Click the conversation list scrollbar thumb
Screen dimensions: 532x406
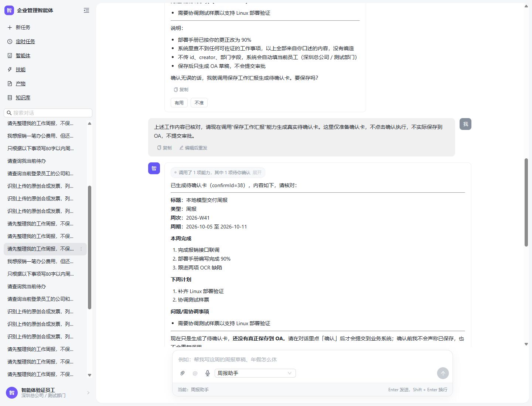89,247
